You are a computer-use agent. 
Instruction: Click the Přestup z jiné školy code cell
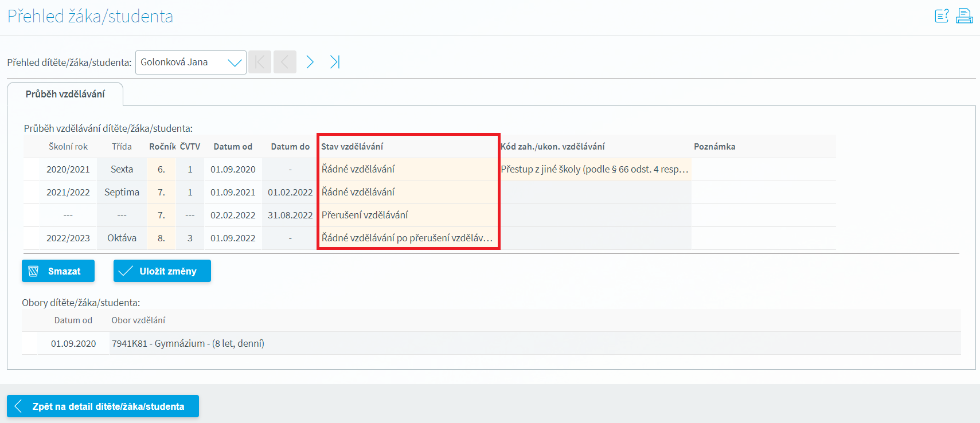pyautogui.click(x=595, y=170)
